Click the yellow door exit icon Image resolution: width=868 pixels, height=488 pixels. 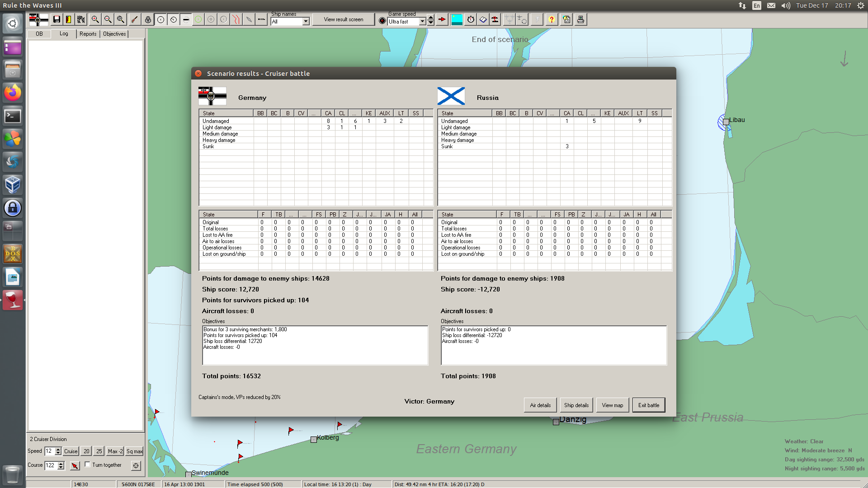pyautogui.click(x=69, y=19)
